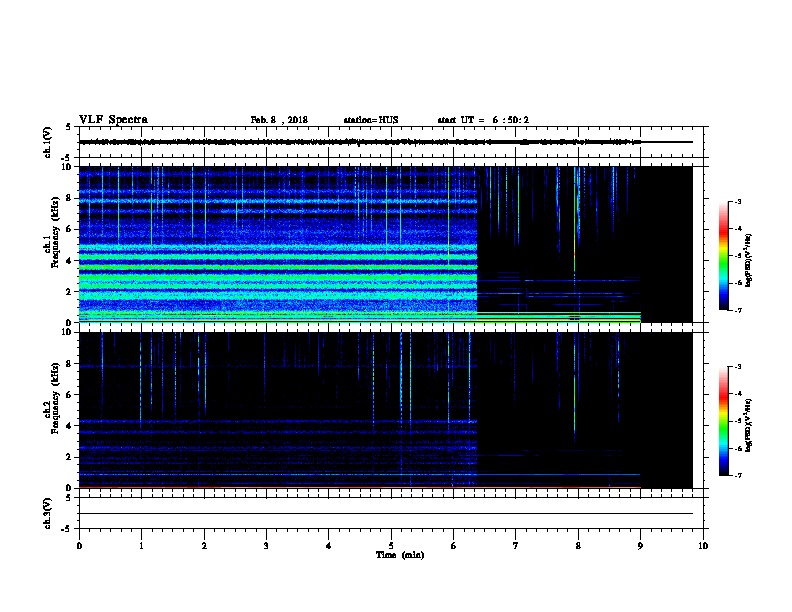Click the "-3" label on ch.1 color bar
This screenshot has height=612, width=792.
(737, 201)
